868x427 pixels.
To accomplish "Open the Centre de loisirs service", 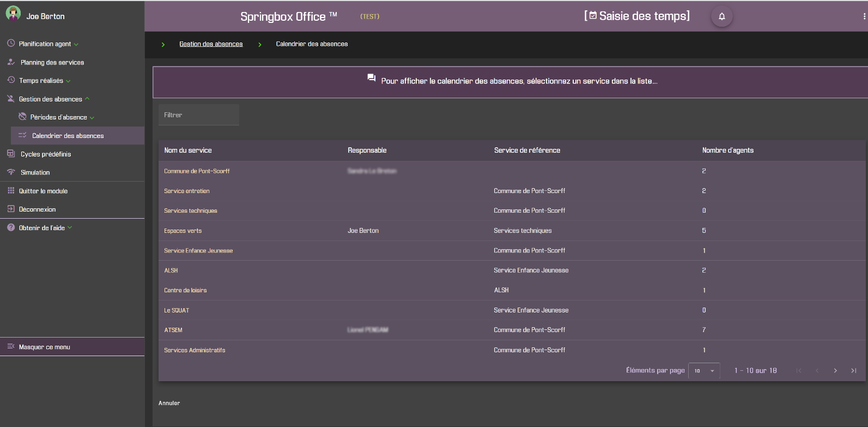I will (185, 290).
